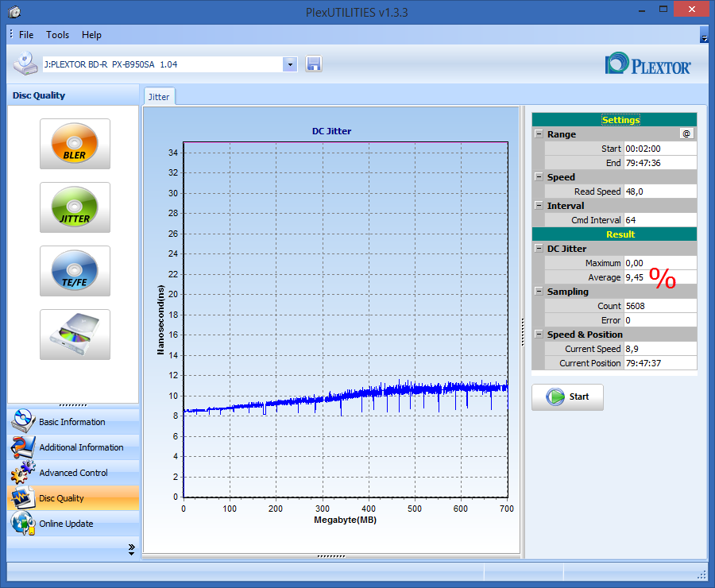Screen dimensions: 715x588
Task: Open the Help menu
Action: [x=91, y=35]
